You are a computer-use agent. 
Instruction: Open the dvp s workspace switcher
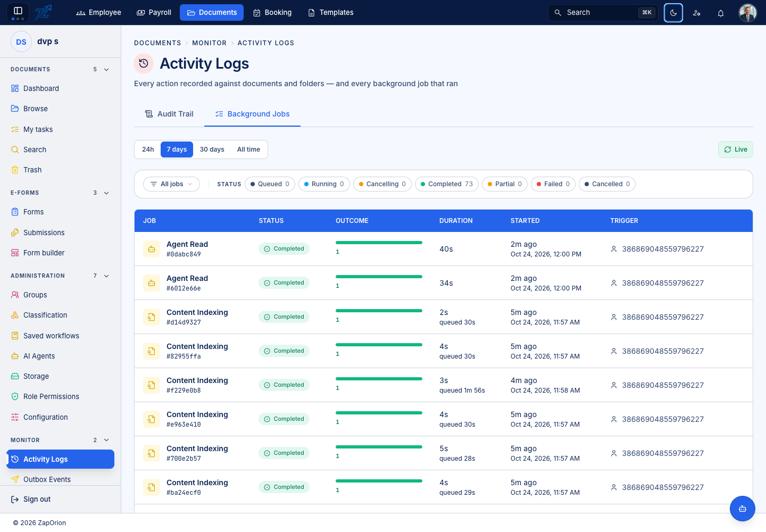click(60, 41)
